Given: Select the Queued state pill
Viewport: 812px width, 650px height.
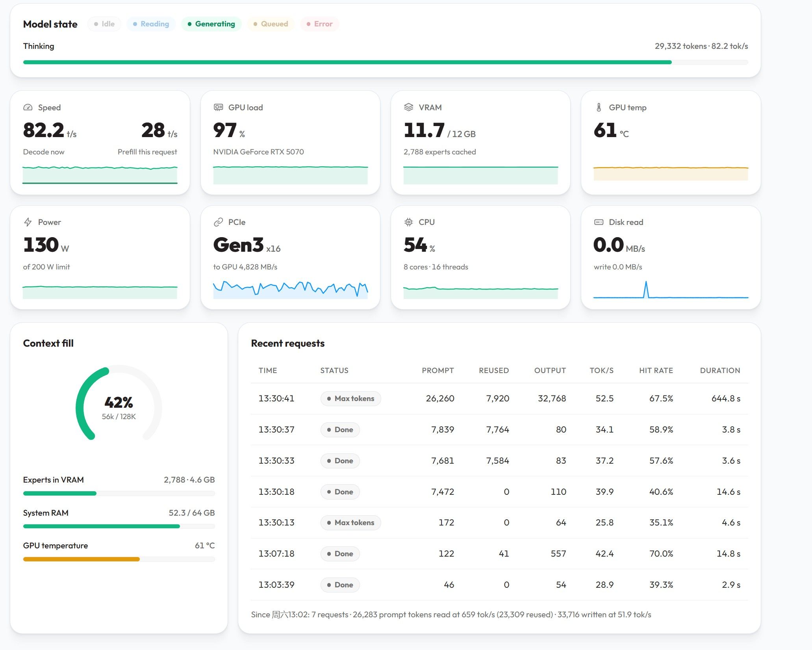Looking at the screenshot, I should point(271,24).
